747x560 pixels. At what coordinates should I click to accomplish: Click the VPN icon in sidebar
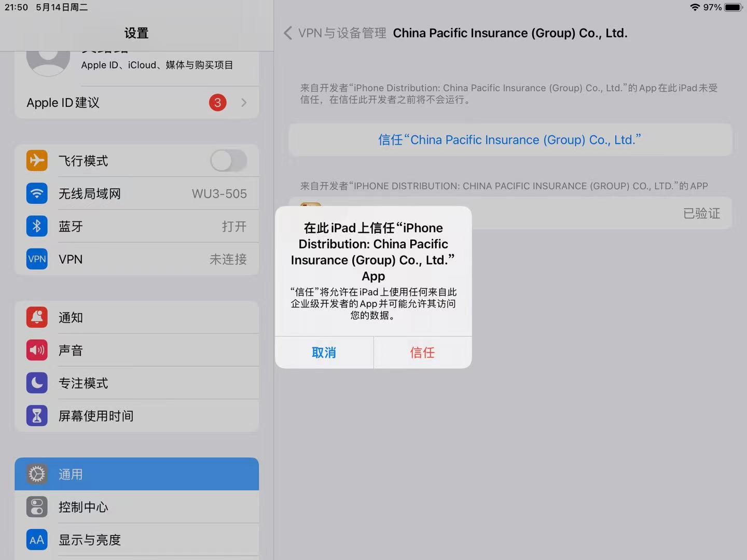point(37,259)
